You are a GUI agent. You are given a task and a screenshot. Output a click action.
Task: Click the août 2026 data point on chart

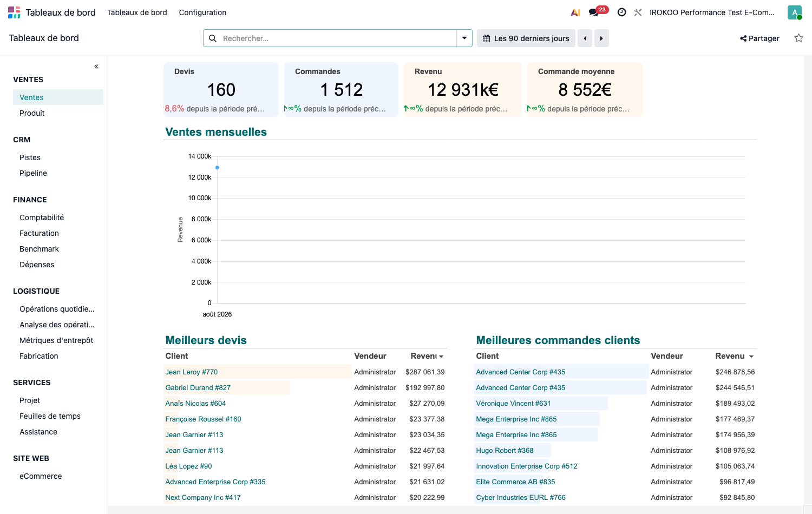click(x=217, y=168)
